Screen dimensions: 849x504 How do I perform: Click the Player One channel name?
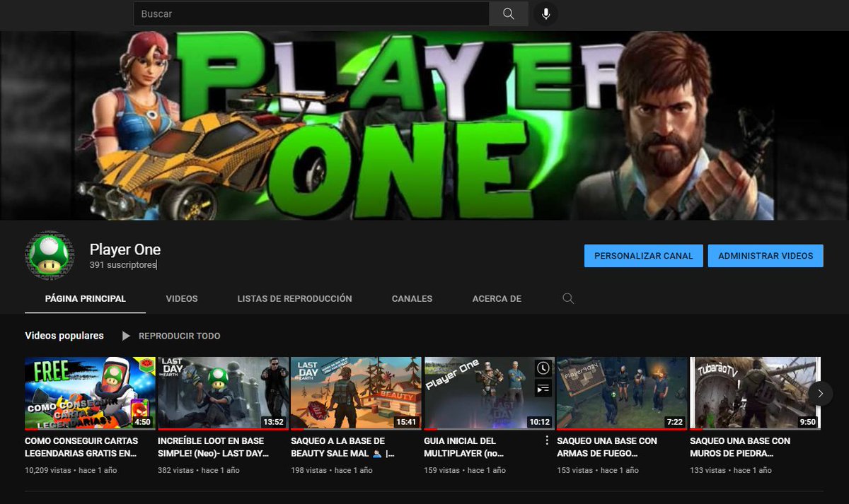125,250
